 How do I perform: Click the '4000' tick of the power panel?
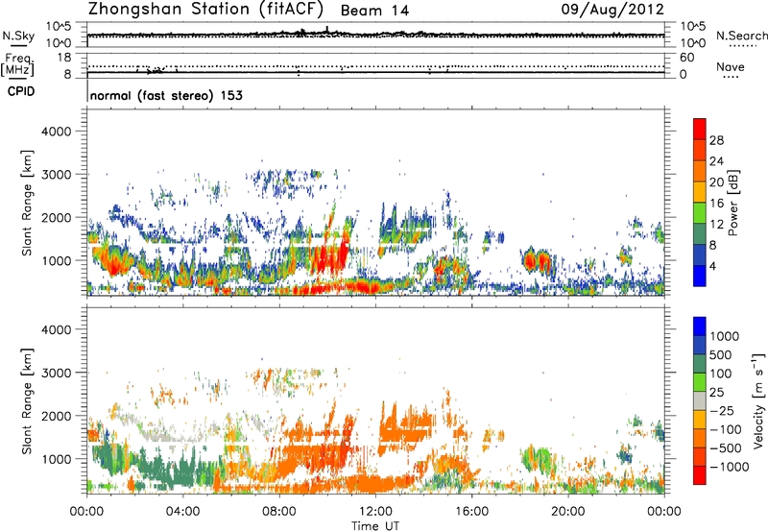coord(57,132)
